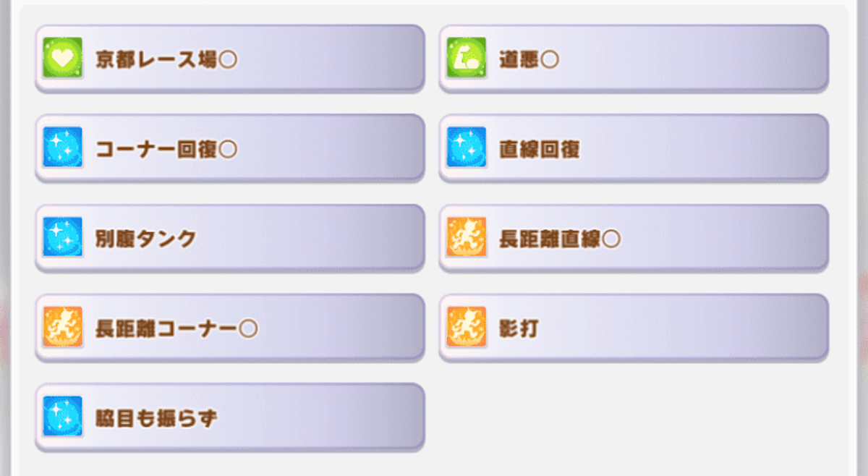Click the orange runner icon beside 影打
The width and height of the screenshot is (868, 476).
(x=467, y=327)
